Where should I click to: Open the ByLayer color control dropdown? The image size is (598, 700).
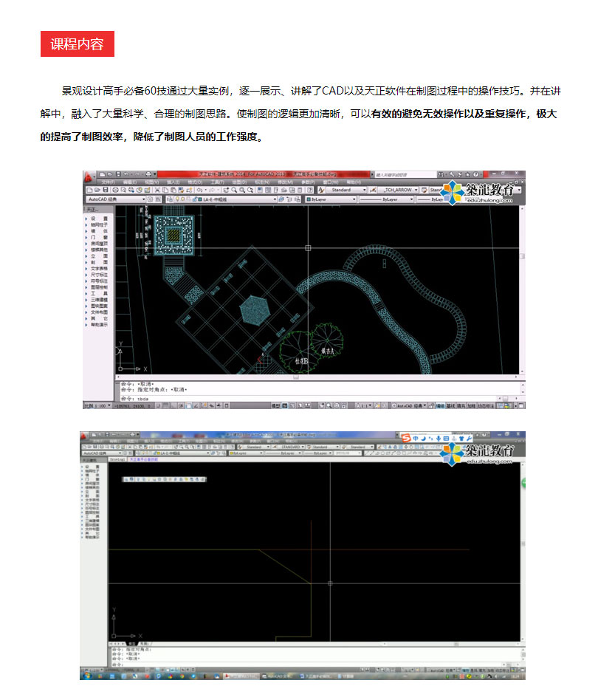pos(331,199)
